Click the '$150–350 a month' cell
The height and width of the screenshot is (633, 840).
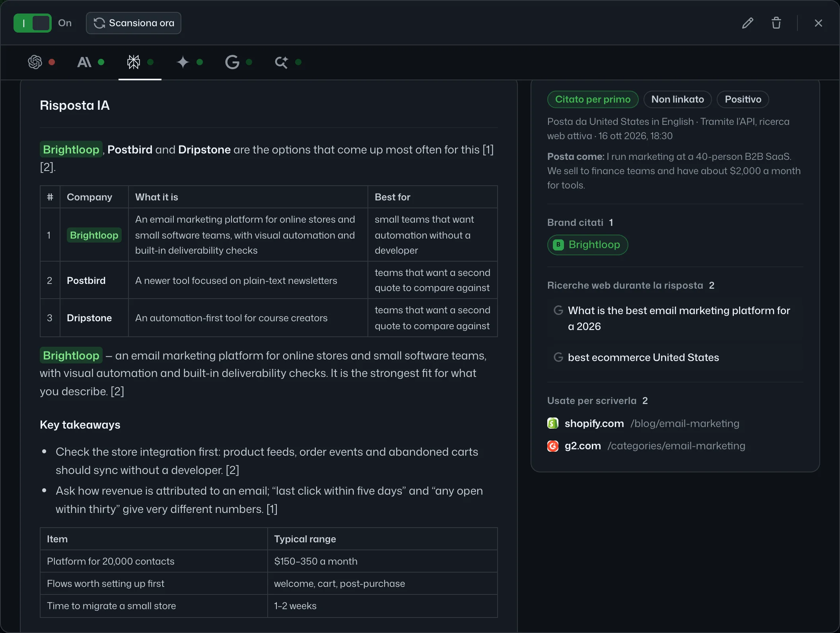382,561
